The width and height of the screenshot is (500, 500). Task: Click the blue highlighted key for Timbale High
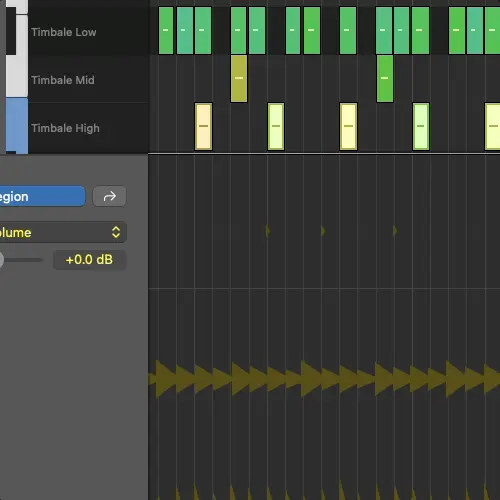tap(17, 125)
